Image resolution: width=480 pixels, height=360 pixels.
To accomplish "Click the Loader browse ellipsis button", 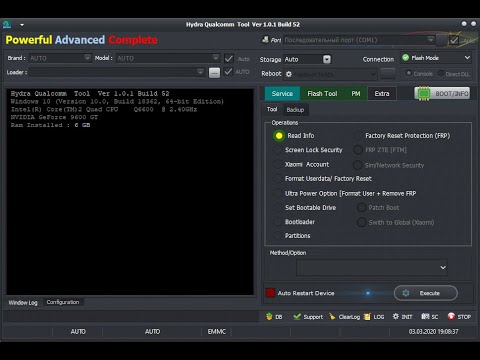I will point(214,72).
